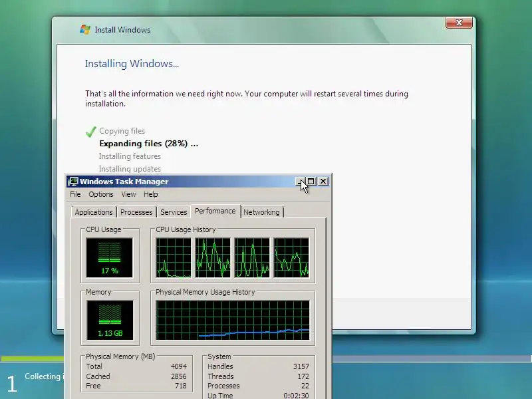Click the 'Installing features' step text
Viewport: 532px width, 399px height.
[x=130, y=156]
